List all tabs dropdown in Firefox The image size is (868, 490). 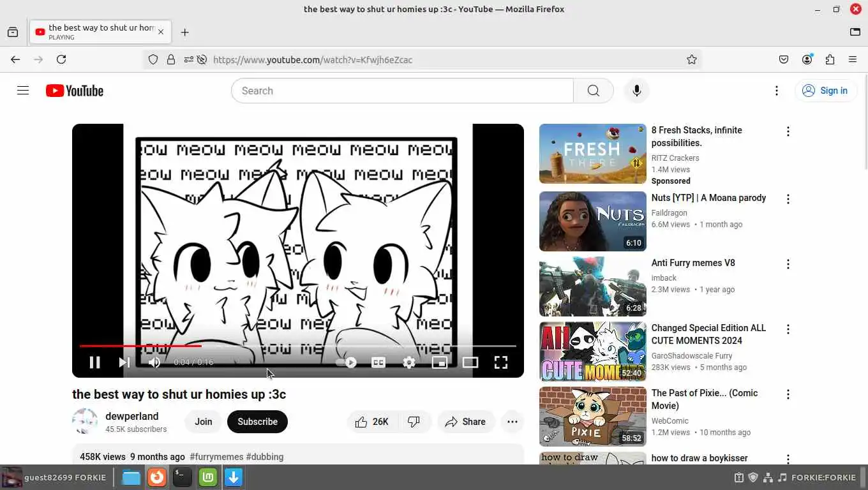(855, 32)
